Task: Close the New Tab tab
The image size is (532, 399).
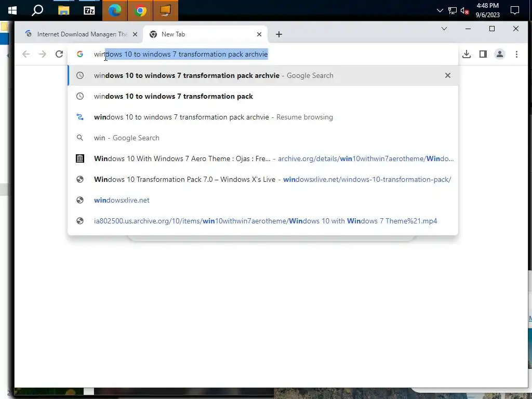Action: [x=259, y=34]
